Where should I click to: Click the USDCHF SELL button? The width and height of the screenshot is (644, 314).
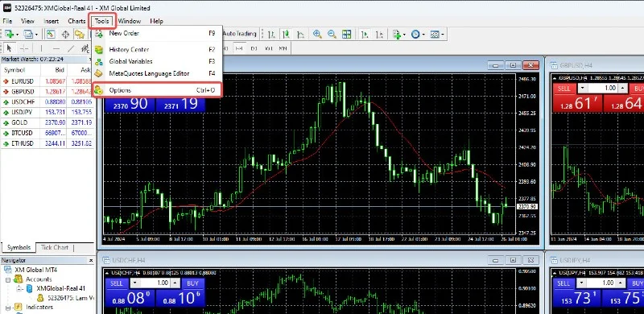tap(117, 283)
